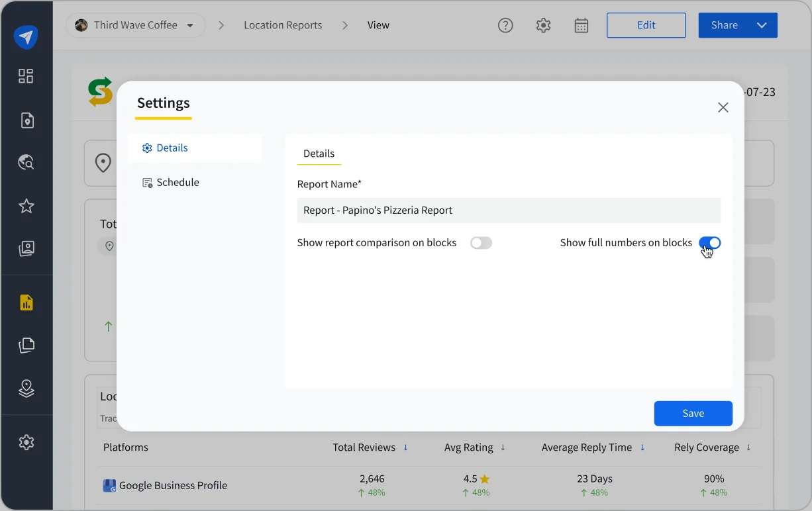Sort by Total Reviews arrow

click(x=405, y=447)
